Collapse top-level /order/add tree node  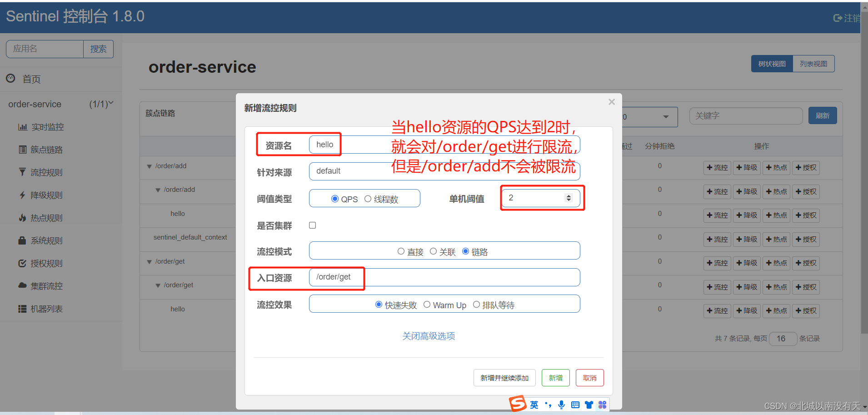tap(149, 166)
